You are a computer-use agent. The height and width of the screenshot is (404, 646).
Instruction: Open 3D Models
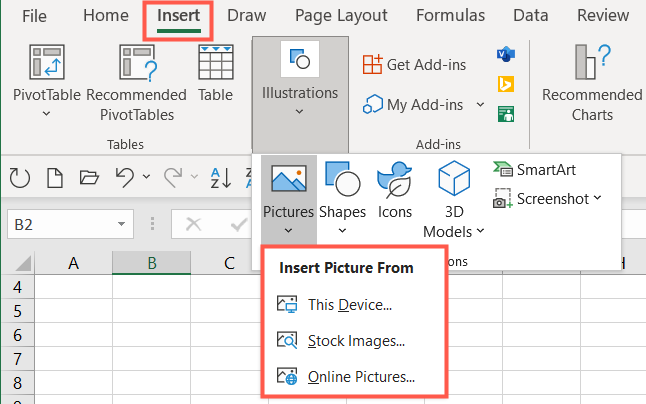tap(453, 199)
